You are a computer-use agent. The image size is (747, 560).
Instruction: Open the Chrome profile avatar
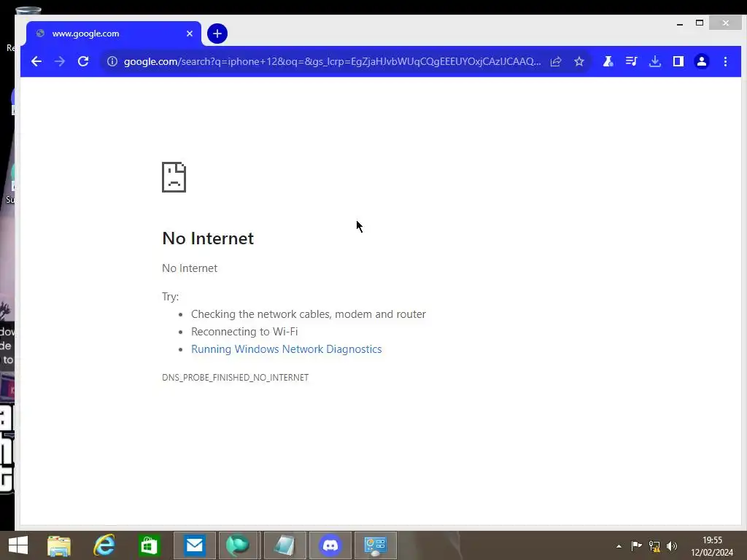click(x=702, y=61)
